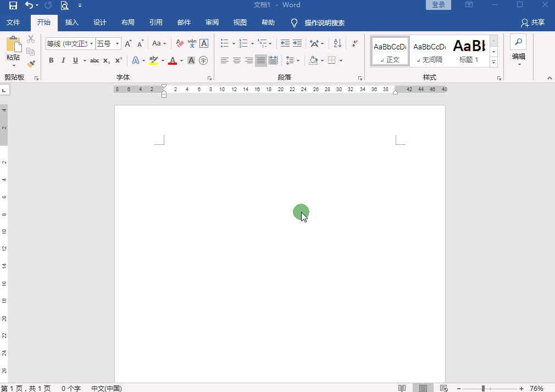
Task: Click the lightbulb Tell Me icon
Action: coord(294,23)
